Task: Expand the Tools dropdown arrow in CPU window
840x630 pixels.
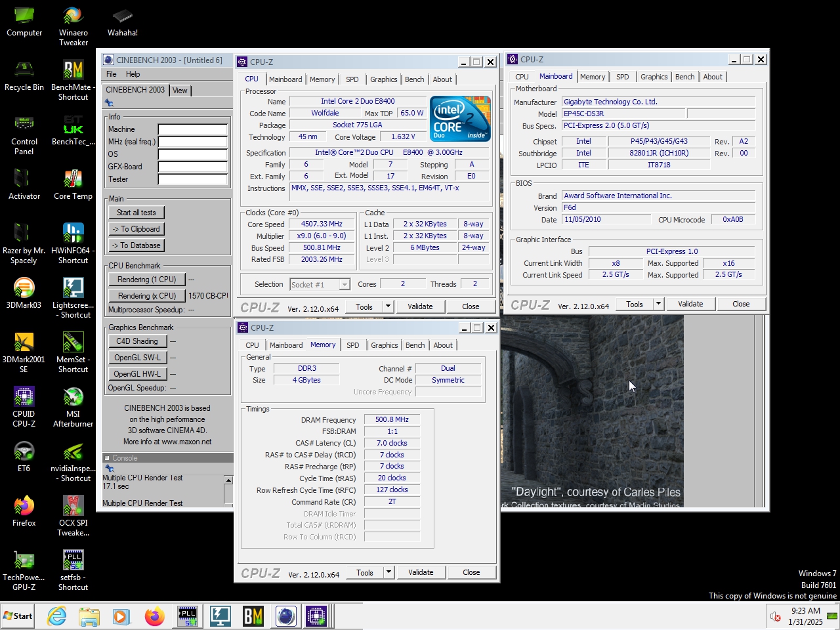Action: (x=388, y=306)
